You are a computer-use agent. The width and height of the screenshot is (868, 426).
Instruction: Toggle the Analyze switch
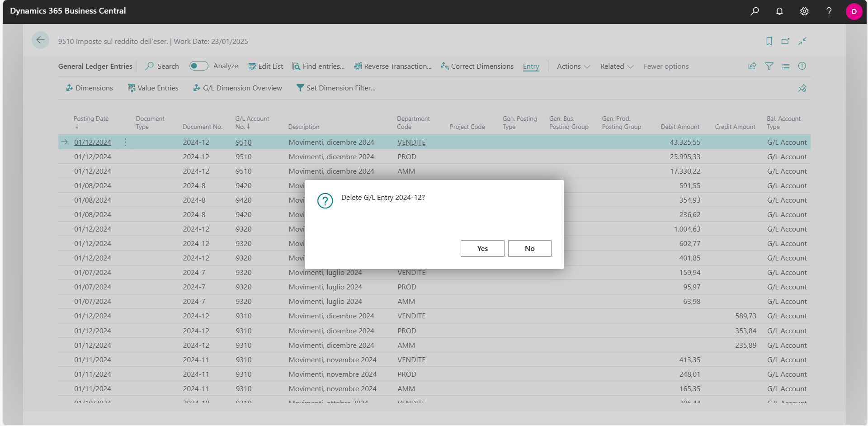198,66
